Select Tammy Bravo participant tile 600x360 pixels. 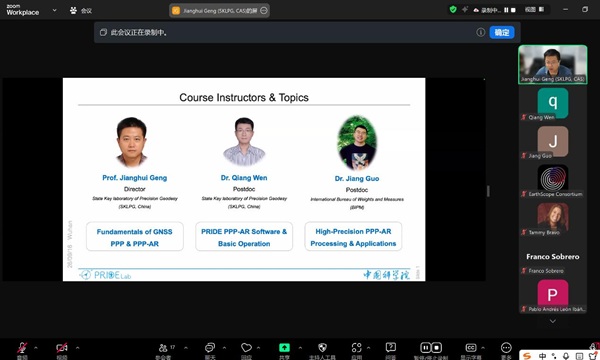click(553, 219)
